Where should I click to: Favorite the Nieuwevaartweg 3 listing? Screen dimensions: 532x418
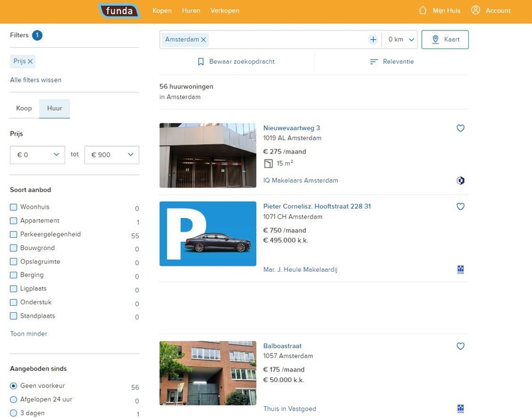pyautogui.click(x=460, y=128)
